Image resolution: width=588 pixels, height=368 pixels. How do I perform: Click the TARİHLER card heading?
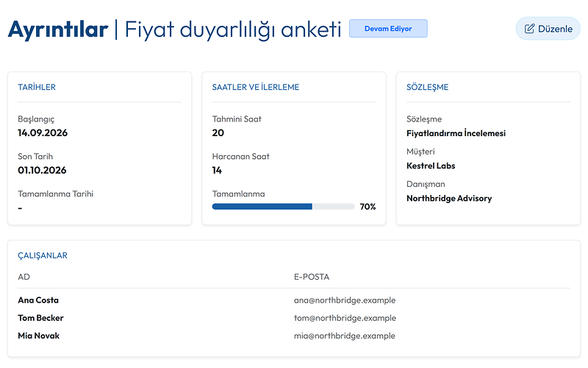[37, 87]
